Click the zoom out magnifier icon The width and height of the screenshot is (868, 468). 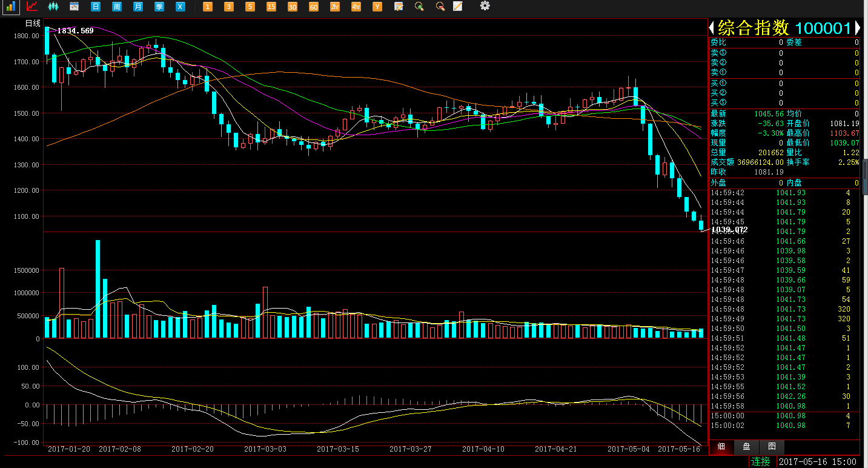[x=440, y=7]
